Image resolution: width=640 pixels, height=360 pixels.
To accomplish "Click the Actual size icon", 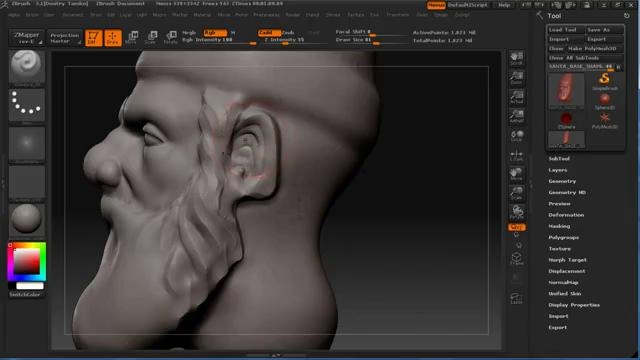I will [516, 97].
